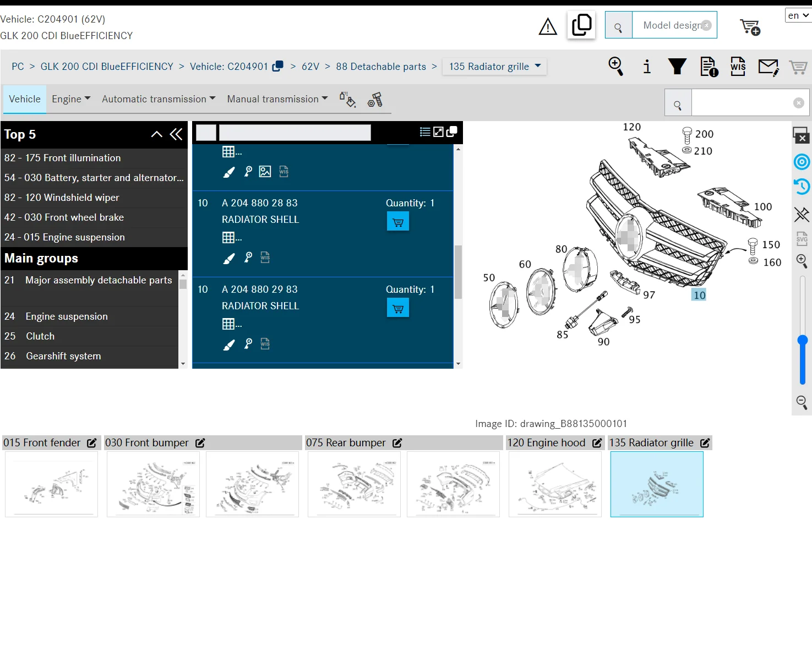
Task: Open the en language dropdown
Action: point(798,15)
